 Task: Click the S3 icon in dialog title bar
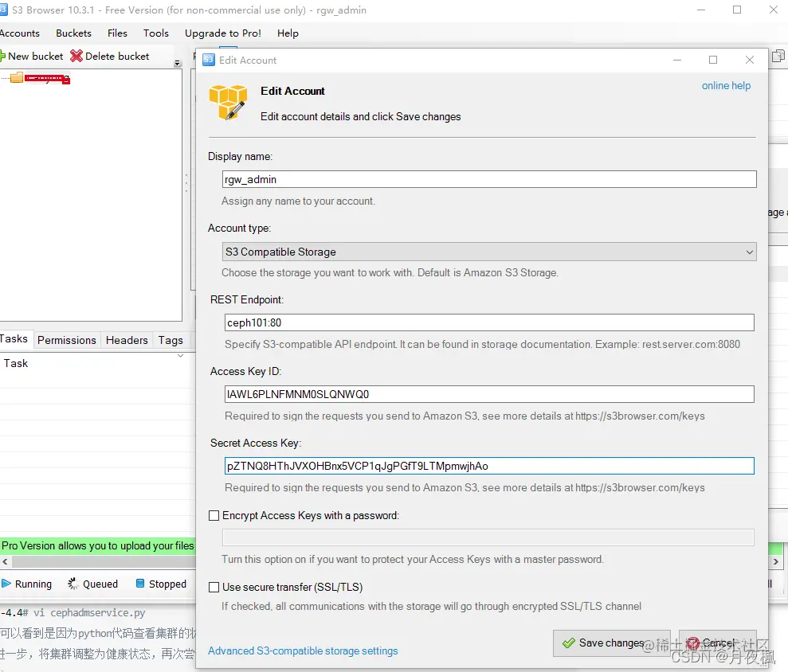(209, 60)
